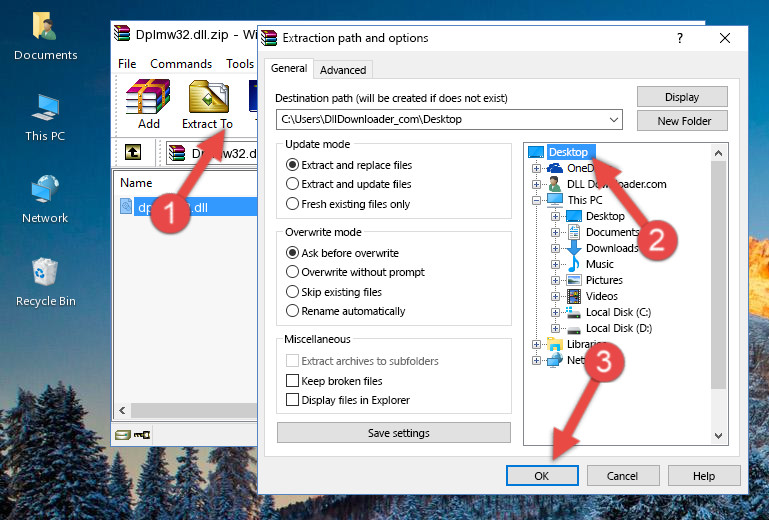Viewport: 769px width, 520px height.
Task: Open the Commands menu in WinRAR
Action: (x=181, y=64)
